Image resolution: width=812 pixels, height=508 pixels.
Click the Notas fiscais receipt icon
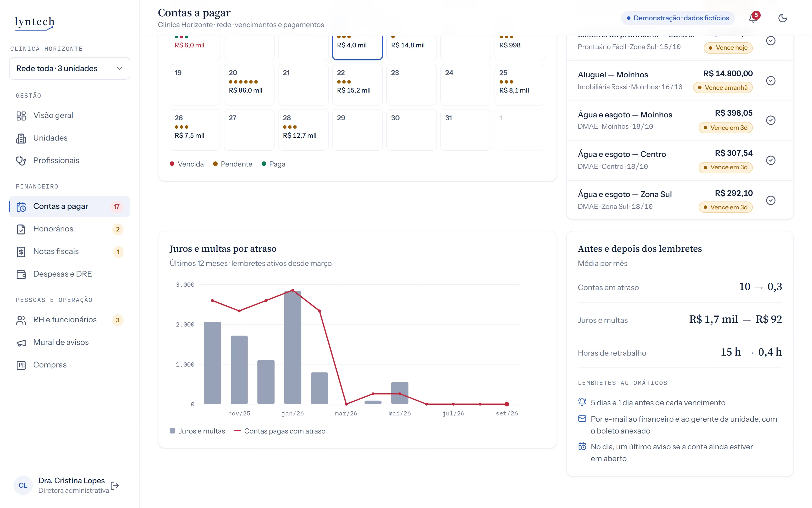[21, 252]
